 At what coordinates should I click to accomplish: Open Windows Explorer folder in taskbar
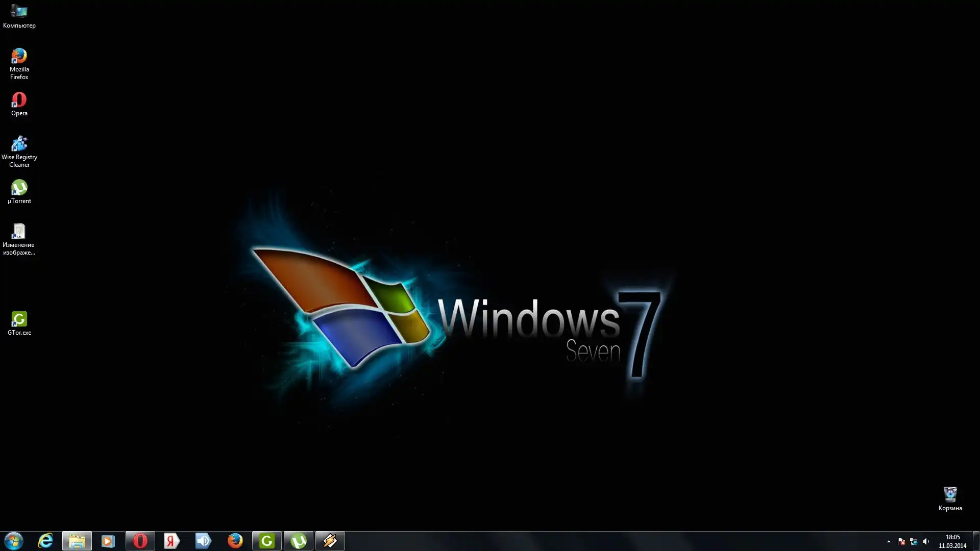[x=77, y=541]
